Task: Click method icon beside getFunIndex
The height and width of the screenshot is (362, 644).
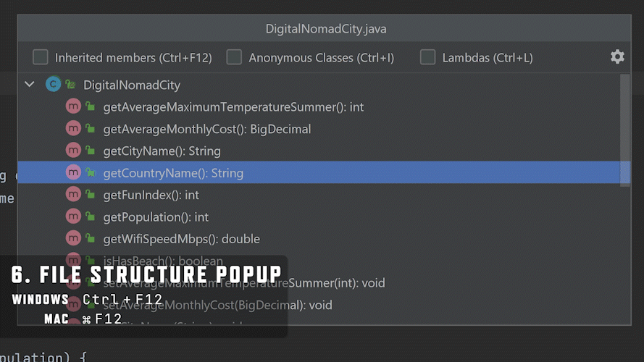Action: click(x=73, y=195)
